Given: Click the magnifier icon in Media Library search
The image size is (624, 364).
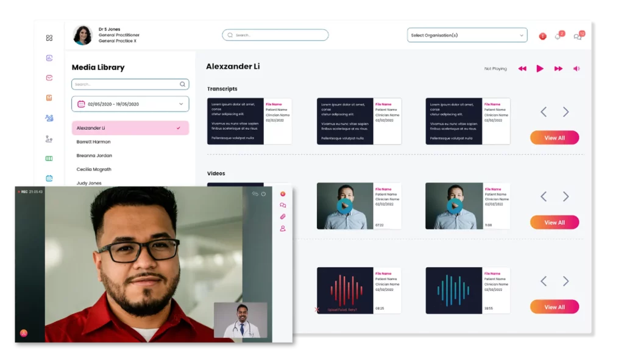Looking at the screenshot, I should point(182,84).
